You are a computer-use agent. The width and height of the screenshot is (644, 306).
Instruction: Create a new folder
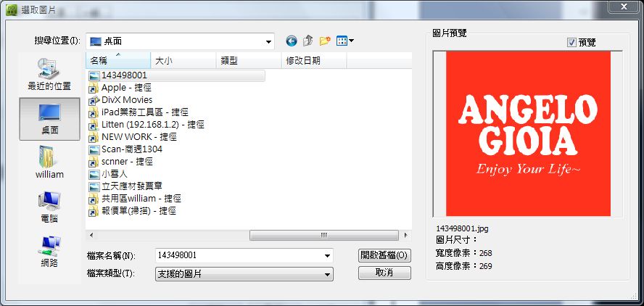coord(325,41)
